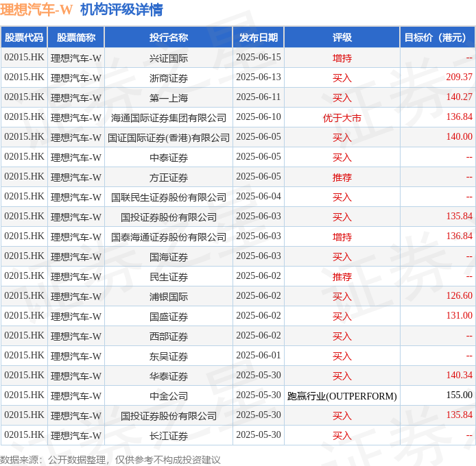Click the 跑赢行业(OUTPERFORM) rating
The width and height of the screenshot is (476, 466).
[x=342, y=396]
